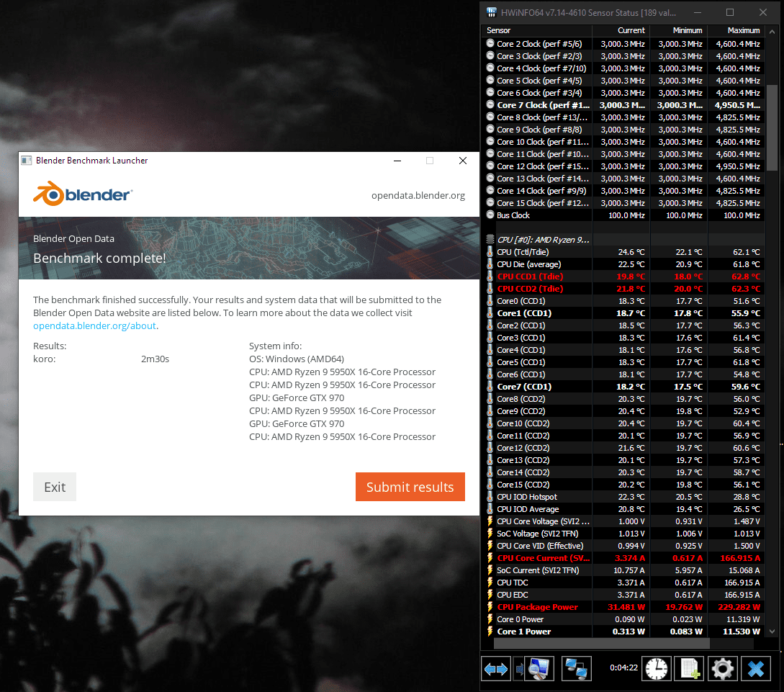Click the HWiNFO remote monitor computer icon
Viewport: 784px width, 692px height.
click(539, 668)
